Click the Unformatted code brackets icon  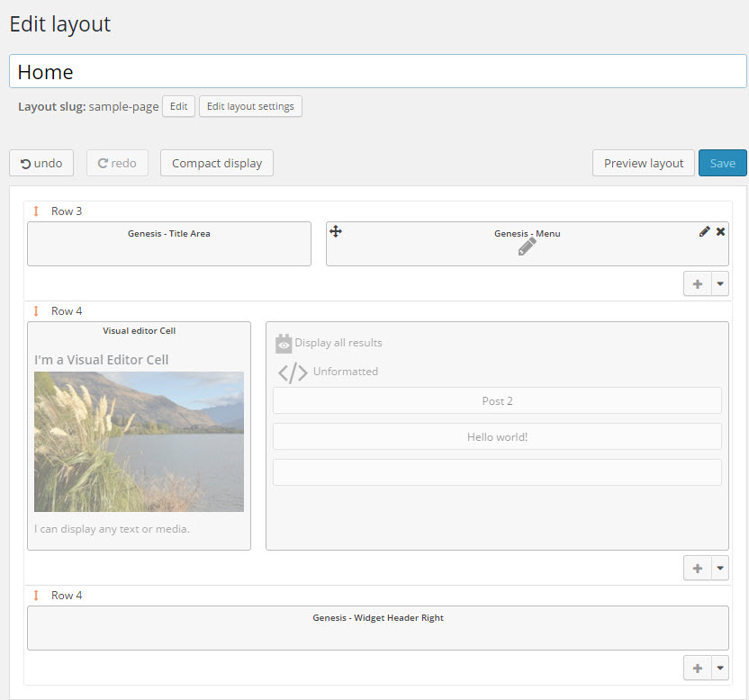(x=293, y=372)
